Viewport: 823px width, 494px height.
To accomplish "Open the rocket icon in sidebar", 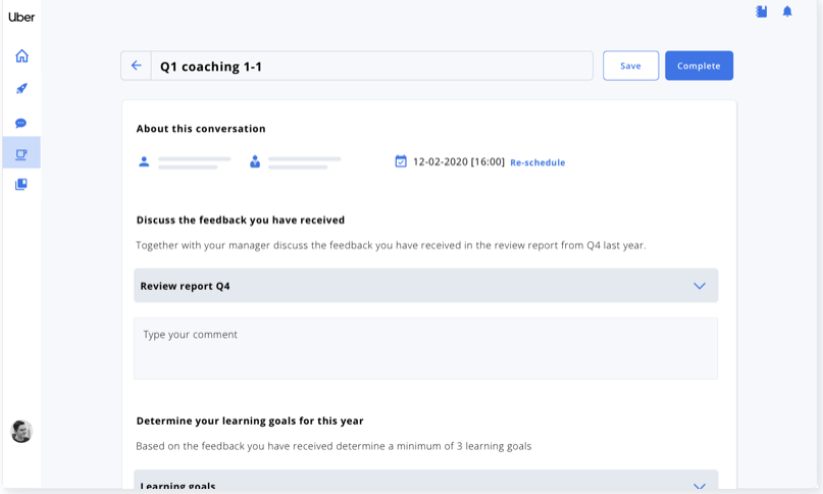I will click(21, 89).
